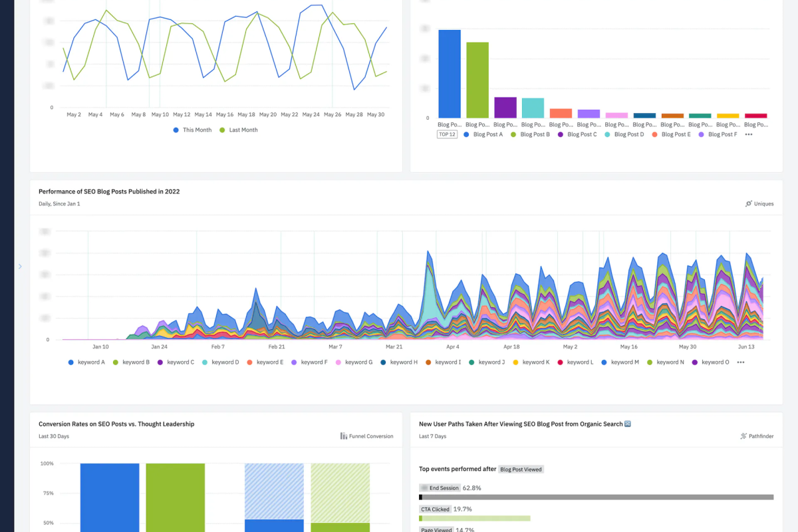Expand the collapsed left sidebar chevron
The width and height of the screenshot is (798, 532).
click(x=20, y=267)
